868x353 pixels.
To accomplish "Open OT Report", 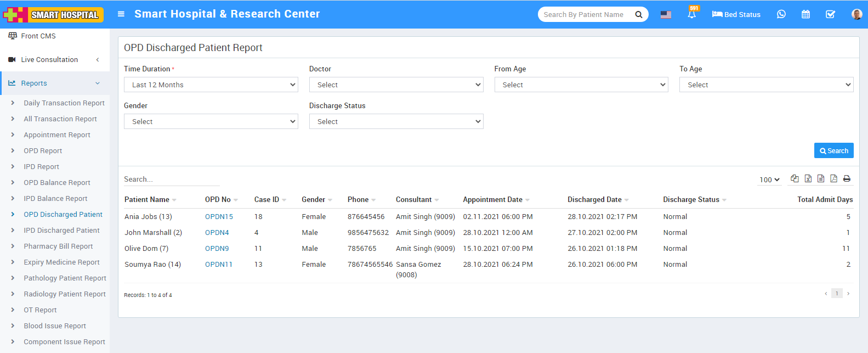I will point(40,310).
